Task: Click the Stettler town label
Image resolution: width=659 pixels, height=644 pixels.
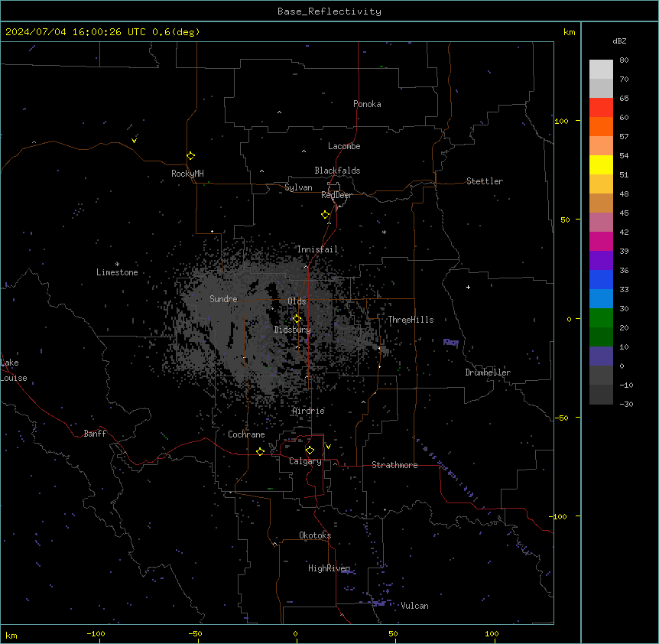Action: click(x=485, y=181)
